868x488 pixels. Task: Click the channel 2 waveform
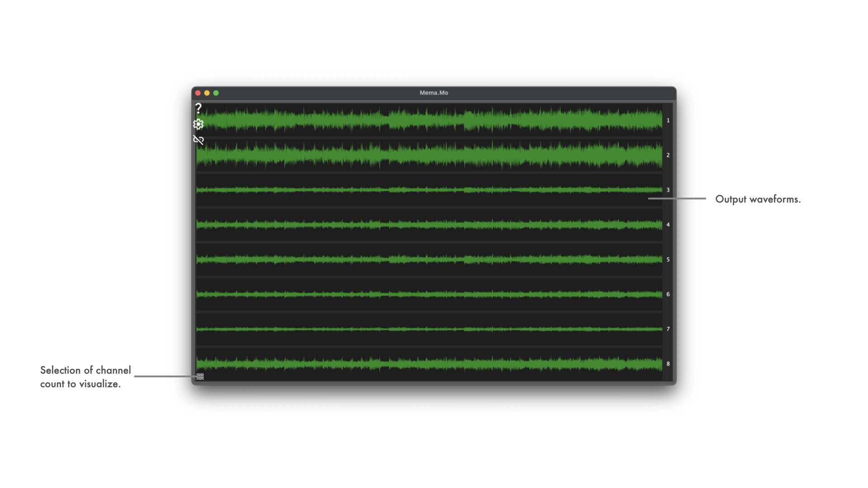tap(429, 155)
